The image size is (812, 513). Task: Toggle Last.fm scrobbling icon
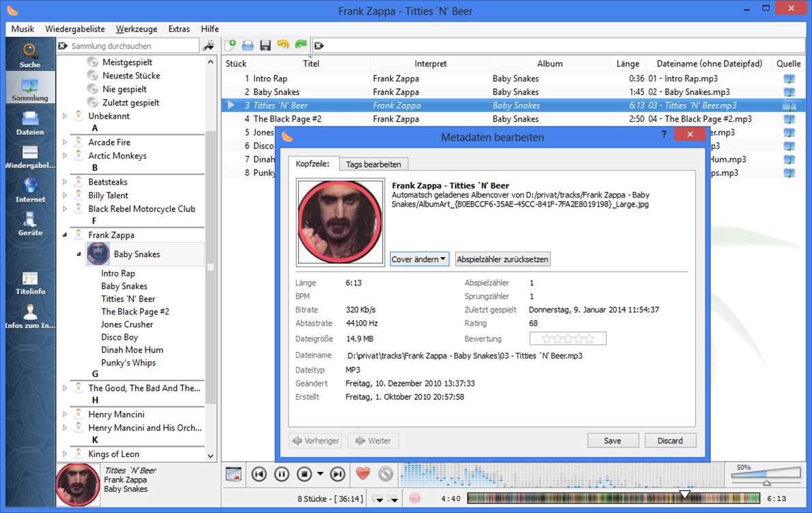(x=415, y=499)
